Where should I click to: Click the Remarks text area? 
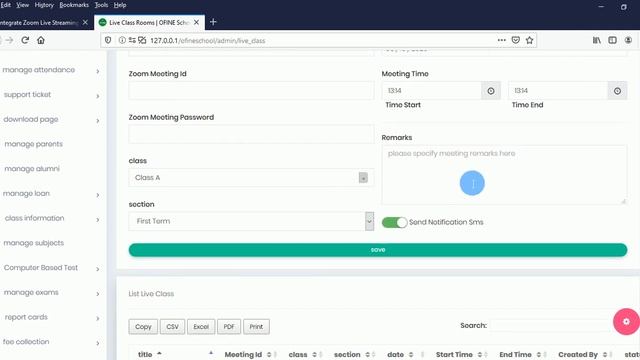click(504, 175)
